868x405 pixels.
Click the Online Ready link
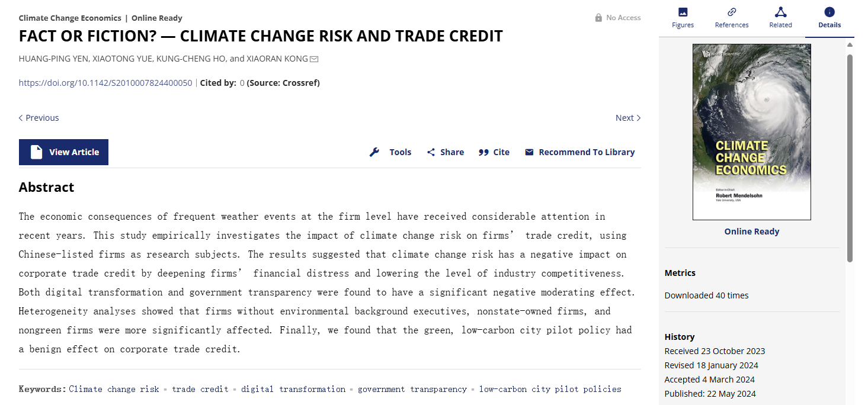[x=751, y=231]
